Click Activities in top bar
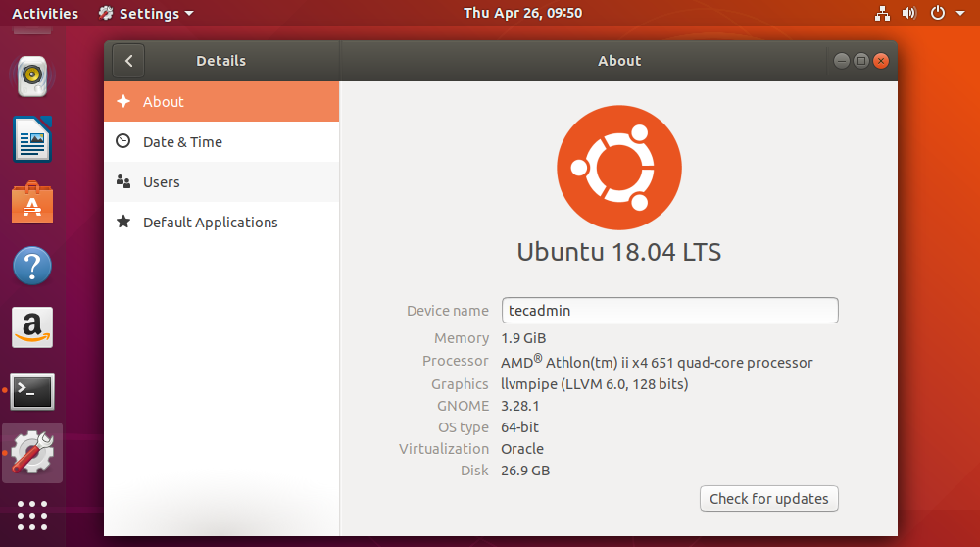This screenshot has height=547, width=980. (x=45, y=13)
